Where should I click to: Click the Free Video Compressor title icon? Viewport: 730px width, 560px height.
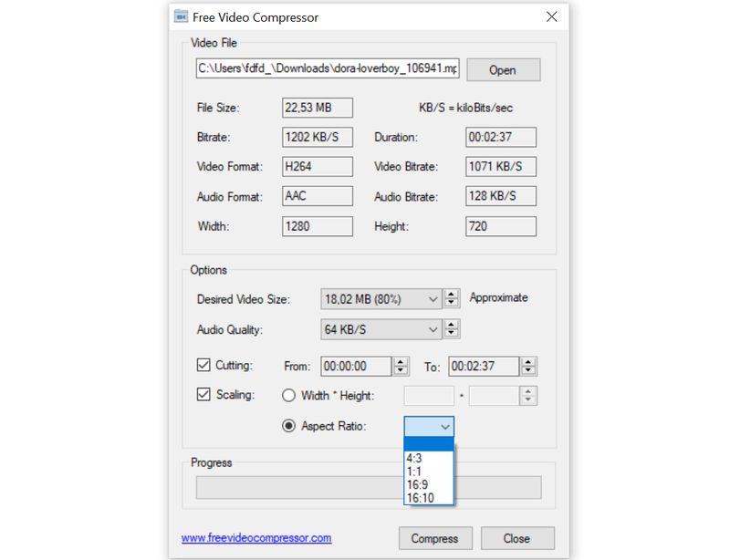[181, 16]
